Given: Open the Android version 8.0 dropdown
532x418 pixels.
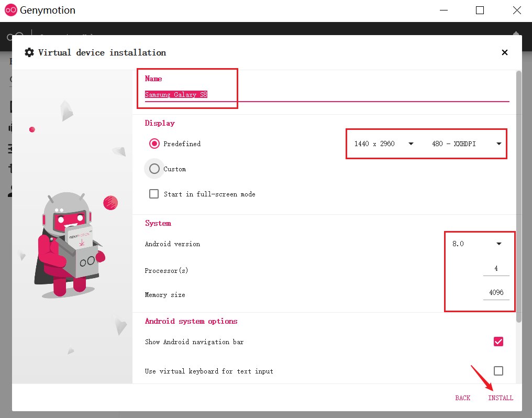Looking at the screenshot, I should pyautogui.click(x=476, y=244).
